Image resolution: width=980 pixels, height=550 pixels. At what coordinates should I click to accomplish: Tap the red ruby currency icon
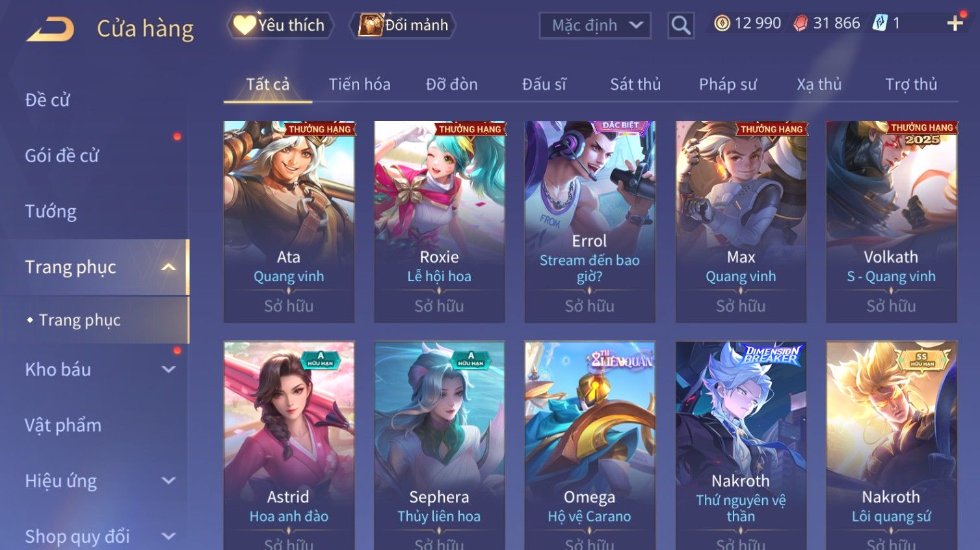pyautogui.click(x=801, y=23)
